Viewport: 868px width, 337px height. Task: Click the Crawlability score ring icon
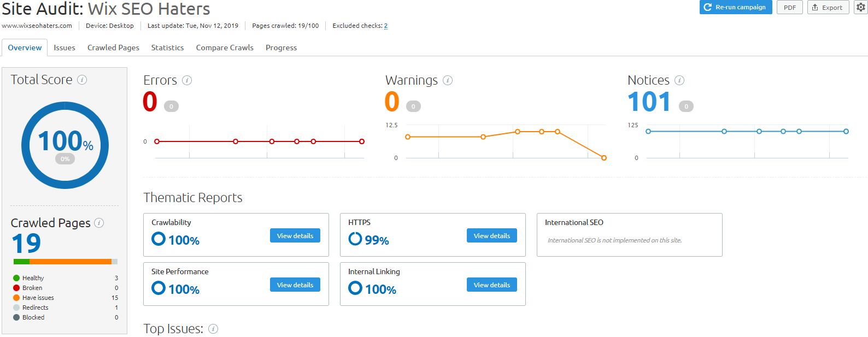(x=159, y=239)
